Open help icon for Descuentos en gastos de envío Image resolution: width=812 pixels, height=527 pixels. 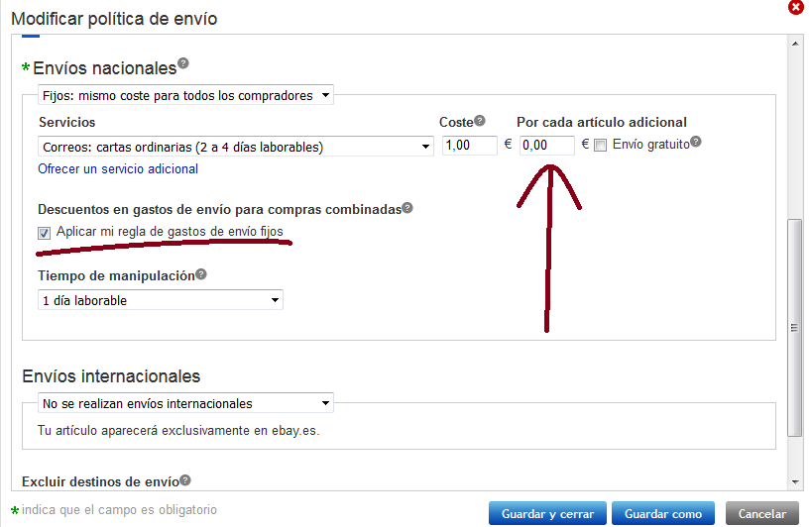(407, 207)
